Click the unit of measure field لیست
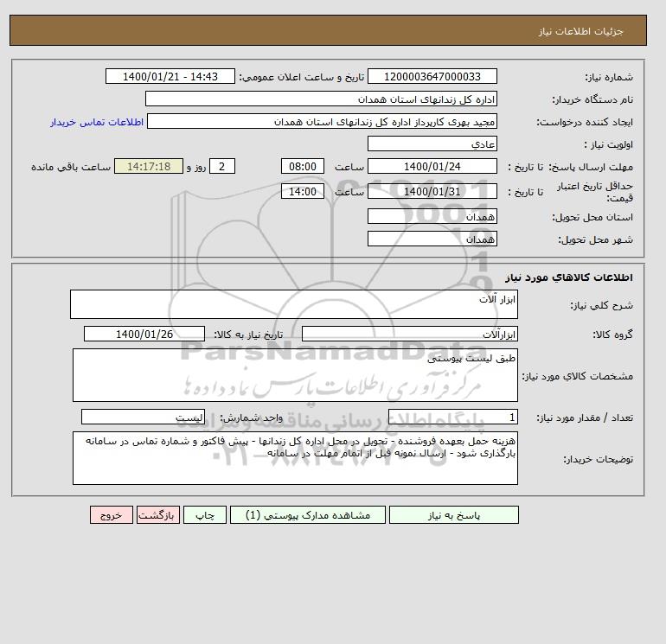 click(x=143, y=417)
